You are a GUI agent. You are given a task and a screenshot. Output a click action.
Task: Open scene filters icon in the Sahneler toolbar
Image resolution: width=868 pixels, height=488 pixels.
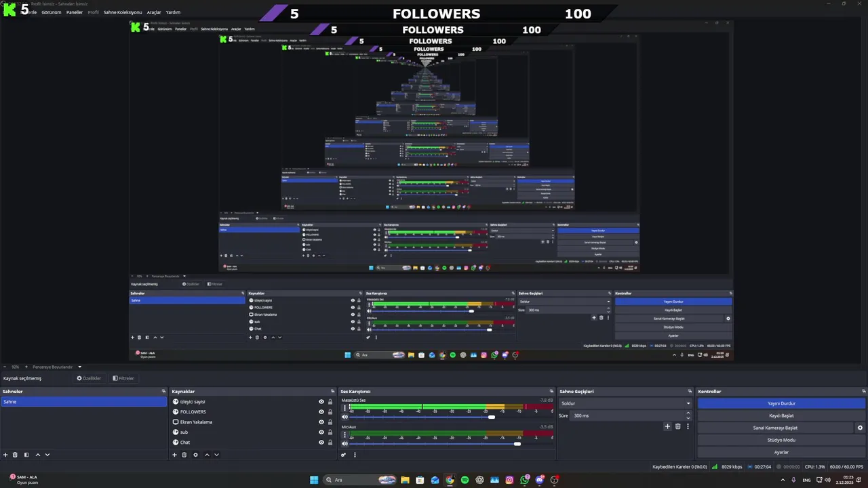tap(26, 455)
